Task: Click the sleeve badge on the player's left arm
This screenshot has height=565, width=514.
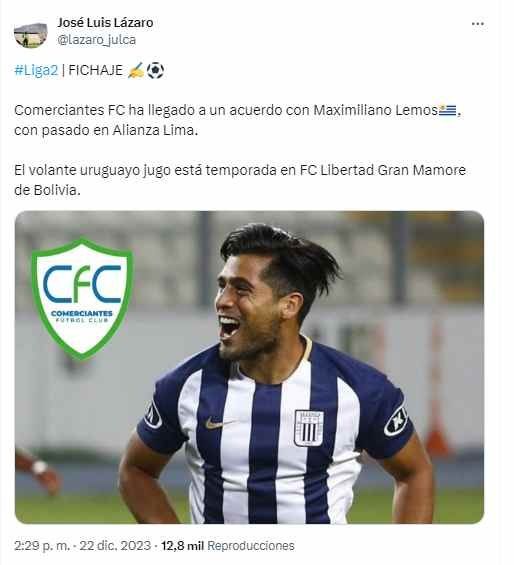Action: pyautogui.click(x=396, y=421)
